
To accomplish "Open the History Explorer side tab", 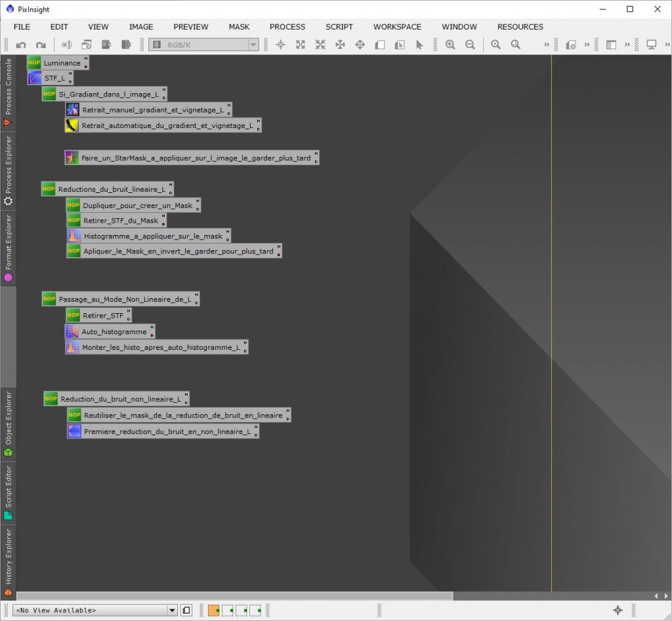I will tap(8, 562).
